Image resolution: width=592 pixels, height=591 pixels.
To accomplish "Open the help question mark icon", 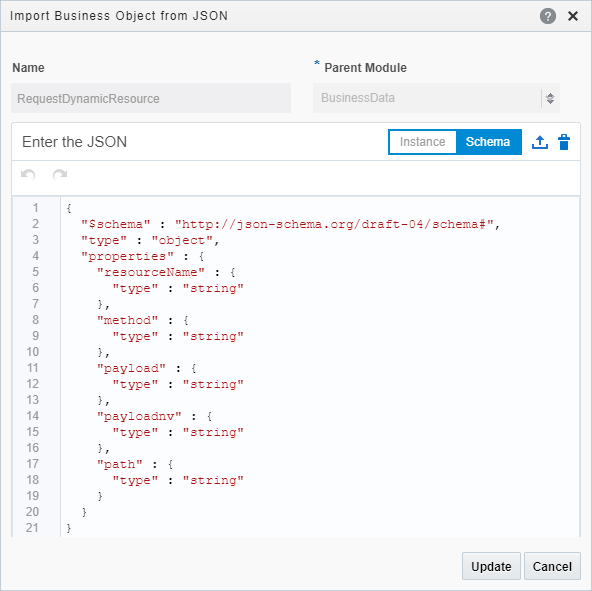I will (547, 16).
